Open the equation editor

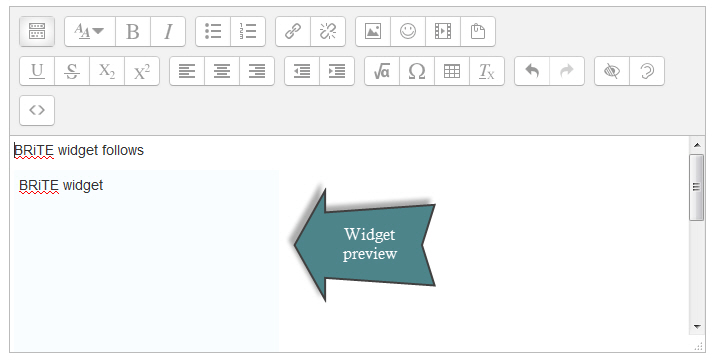[382, 71]
